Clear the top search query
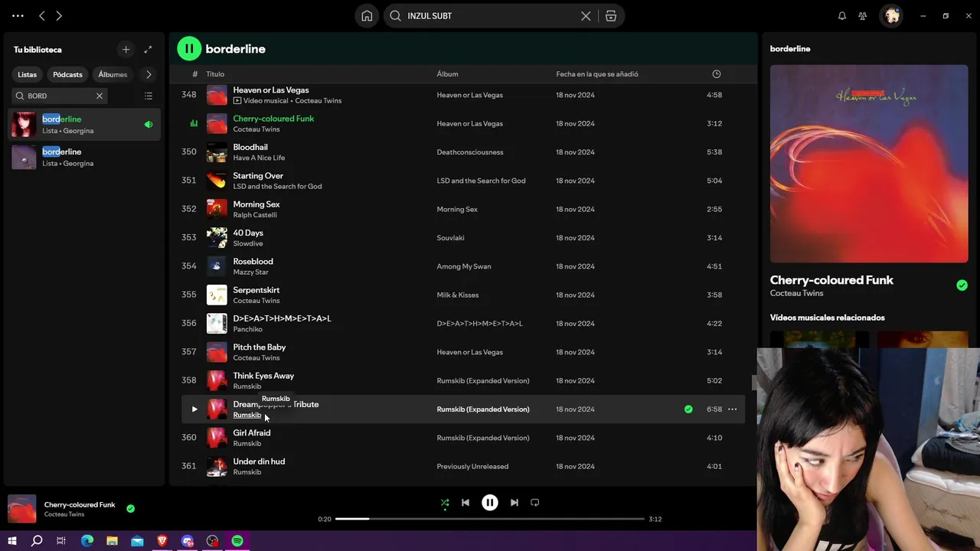This screenshot has width=980, height=551. point(586,15)
